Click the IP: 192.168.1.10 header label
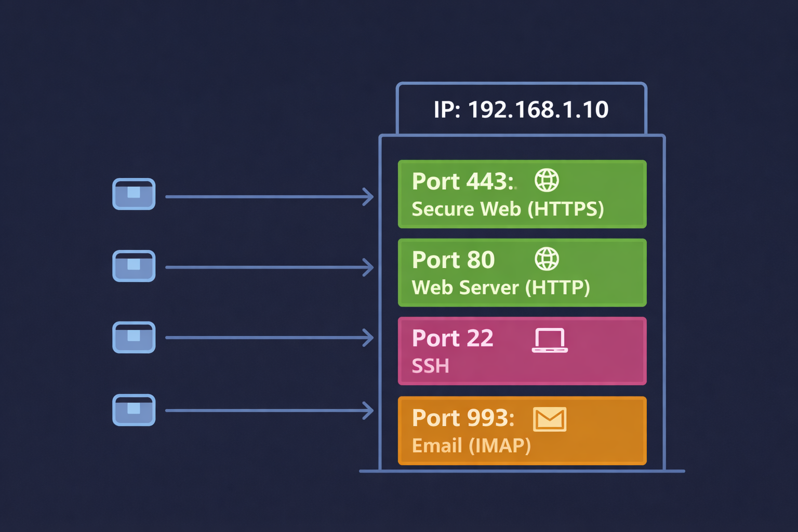Viewport: 798px width, 532px height. [x=521, y=110]
